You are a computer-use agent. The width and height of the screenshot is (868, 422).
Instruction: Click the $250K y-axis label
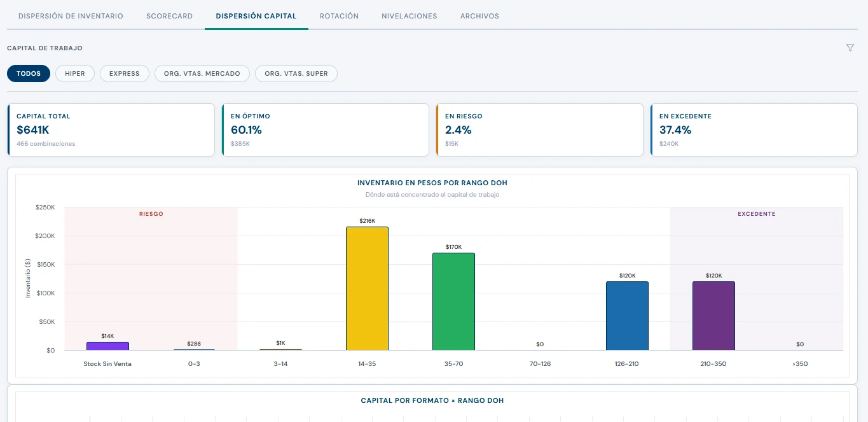coord(46,207)
